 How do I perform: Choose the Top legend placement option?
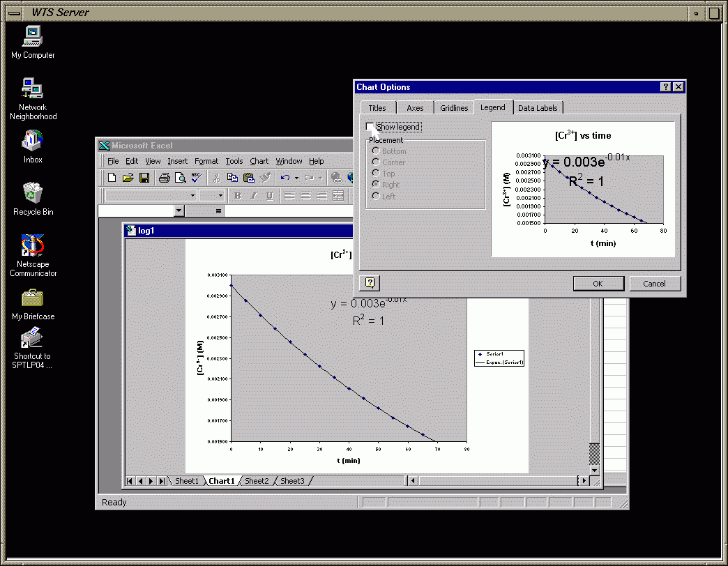click(377, 174)
